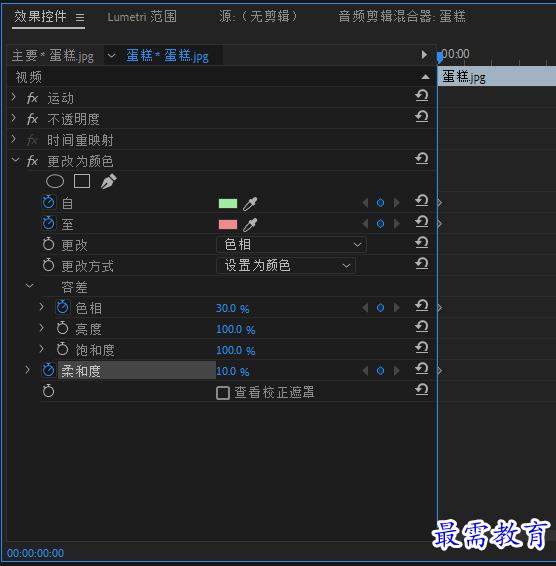Screen dimensions: 556x566
Task: Go to previous 自 keyframe
Action: click(365, 203)
